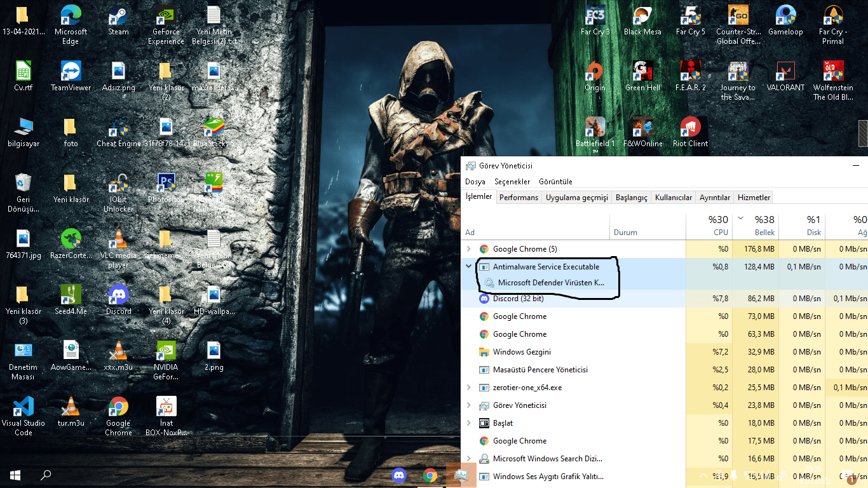The width and height of the screenshot is (868, 488).
Task: Expand Microsoft Windows Search Dizi... row
Action: (x=469, y=459)
